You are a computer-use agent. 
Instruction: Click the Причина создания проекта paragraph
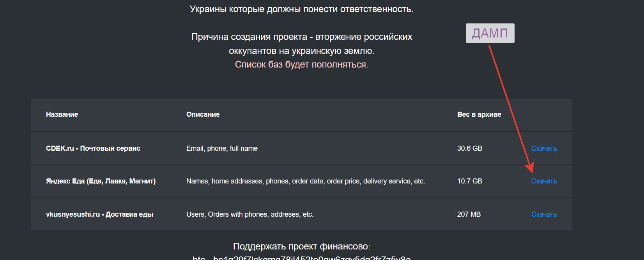(x=301, y=44)
